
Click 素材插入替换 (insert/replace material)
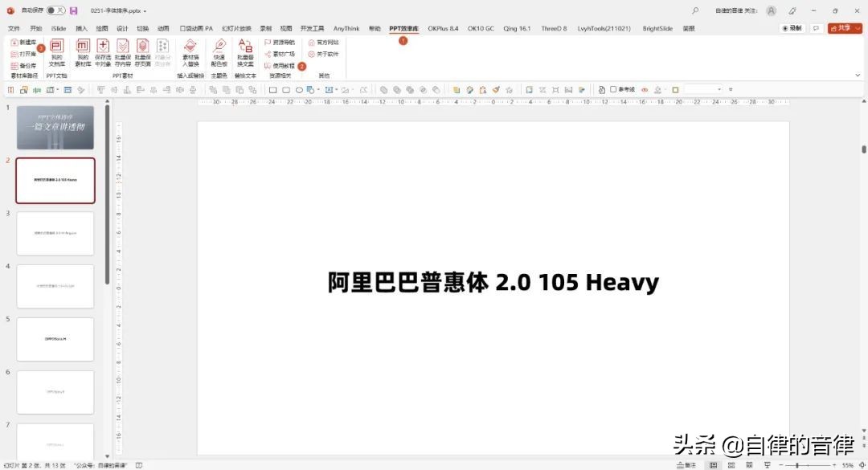(190, 53)
